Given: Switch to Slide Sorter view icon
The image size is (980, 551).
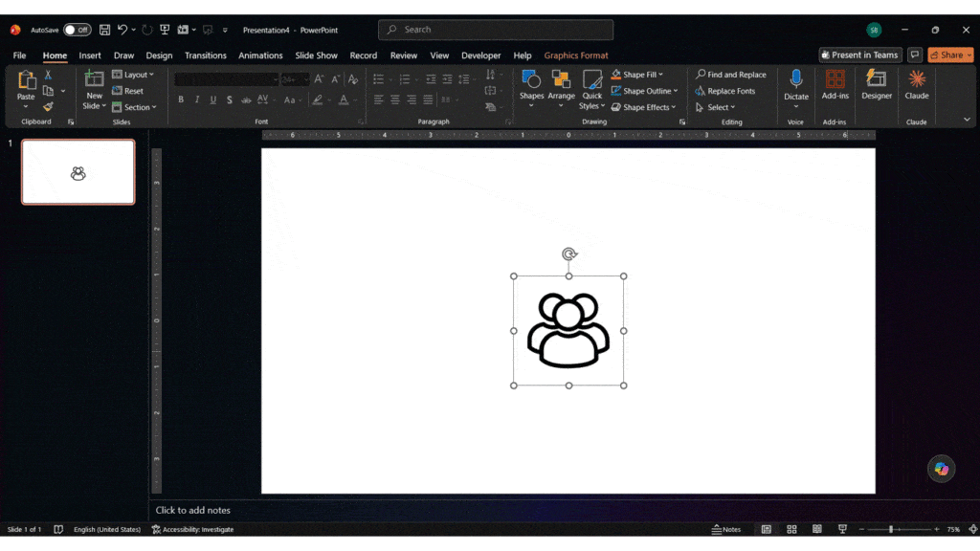Looking at the screenshot, I should [791, 529].
